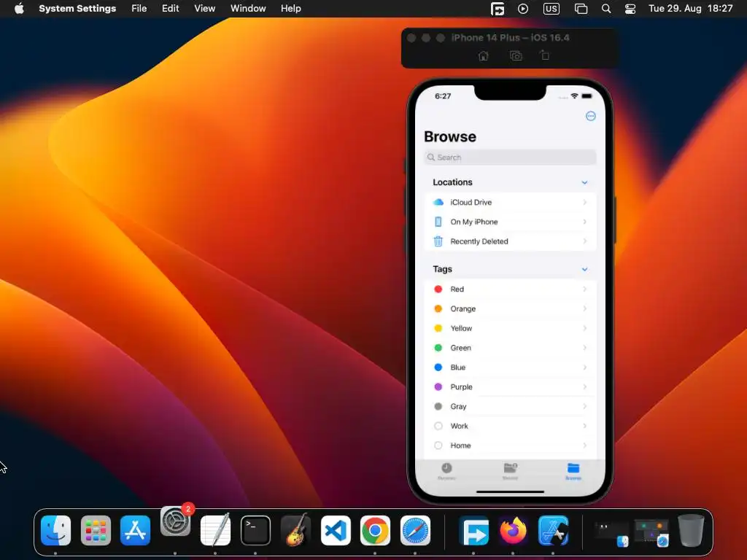Take a Simulator screenshot with camera icon
747x560 pixels.
pyautogui.click(x=516, y=56)
